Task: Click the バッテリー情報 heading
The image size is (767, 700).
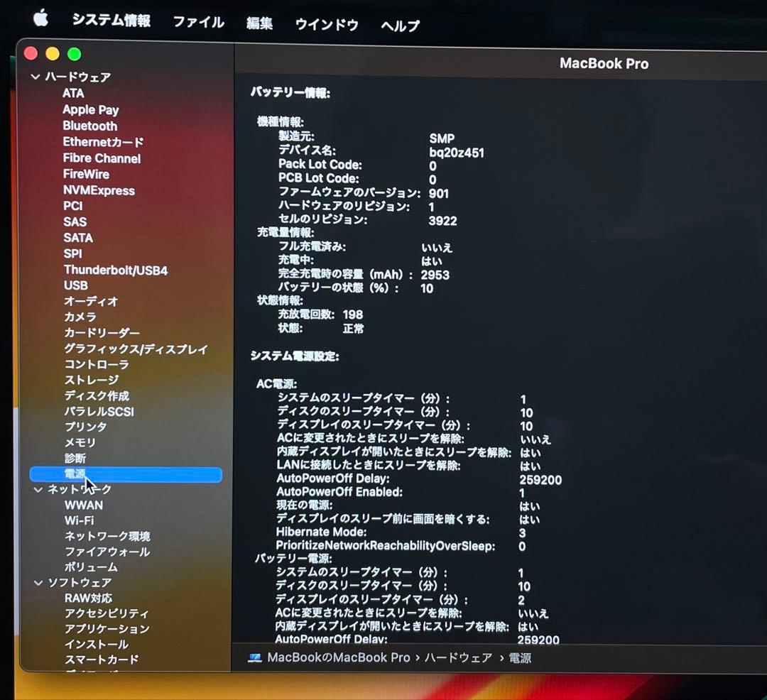Action: point(290,93)
